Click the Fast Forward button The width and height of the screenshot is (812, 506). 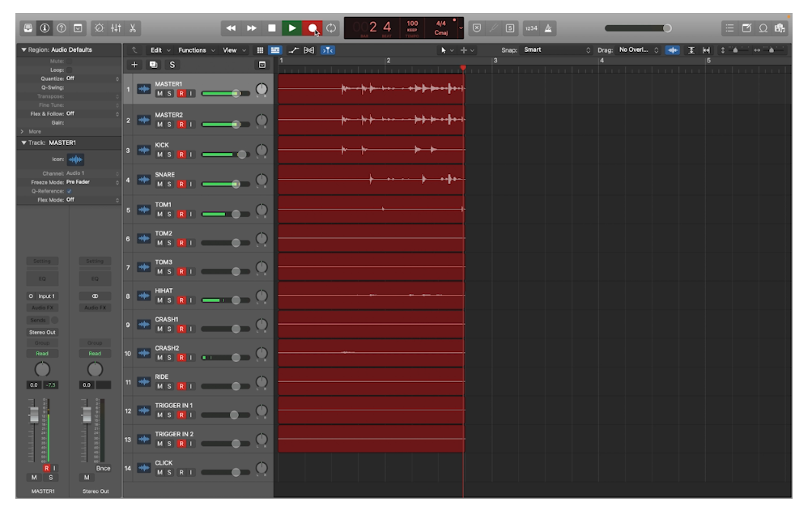click(251, 28)
